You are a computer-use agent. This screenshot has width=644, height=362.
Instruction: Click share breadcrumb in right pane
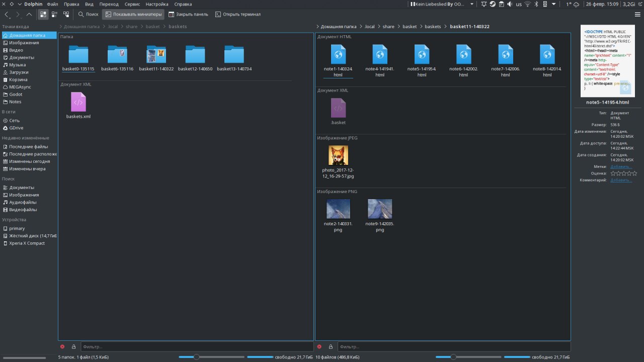(x=388, y=26)
